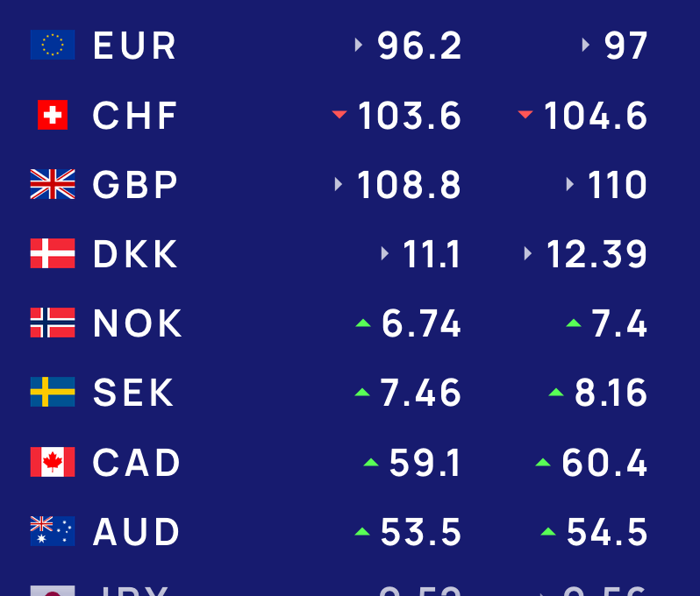Click the SEK rate value 8.16
This screenshot has width=700, height=596.
[611, 394]
